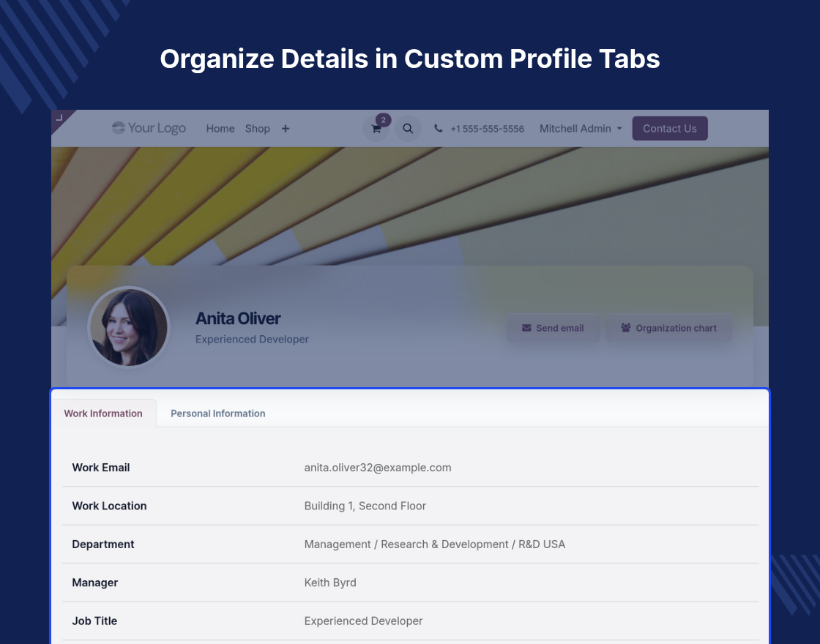Open the shopping cart icon
The width and height of the screenshot is (820, 644).
point(376,129)
